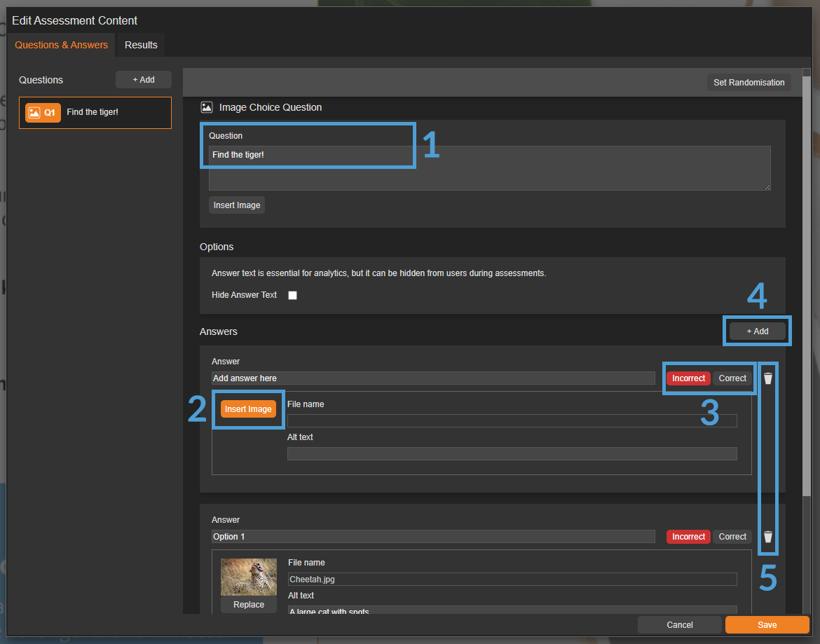Delete the Option 1 answer with trash icon
820x644 pixels.
tap(768, 537)
